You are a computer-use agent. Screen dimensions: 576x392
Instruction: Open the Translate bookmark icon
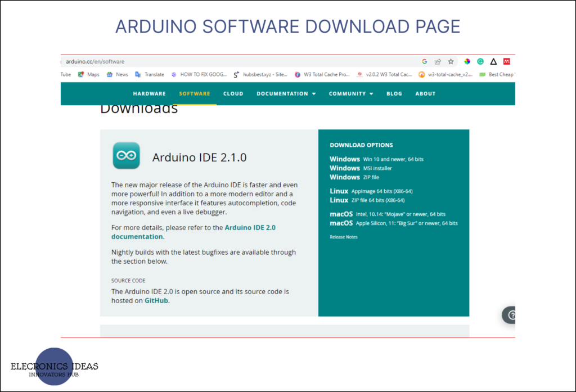[138, 74]
